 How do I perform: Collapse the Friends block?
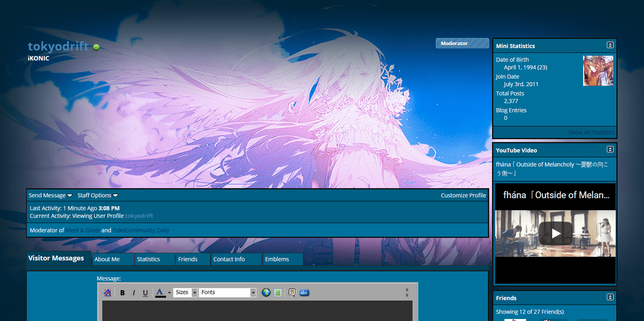tap(610, 297)
